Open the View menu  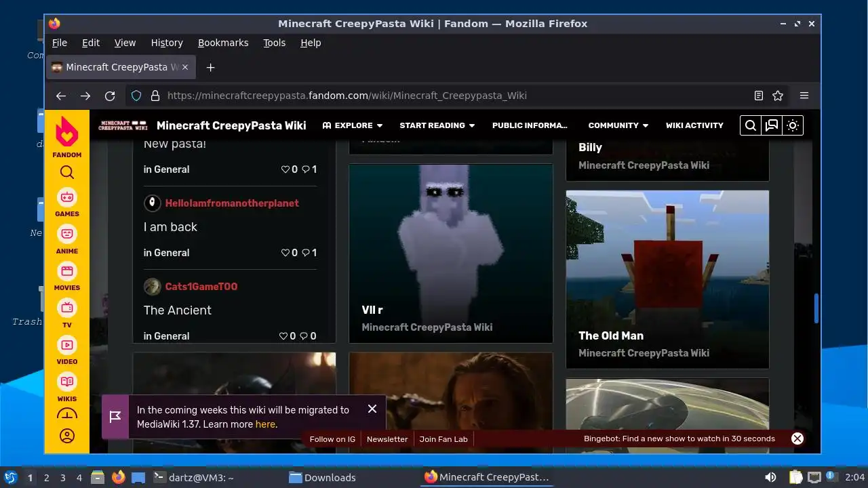(125, 43)
